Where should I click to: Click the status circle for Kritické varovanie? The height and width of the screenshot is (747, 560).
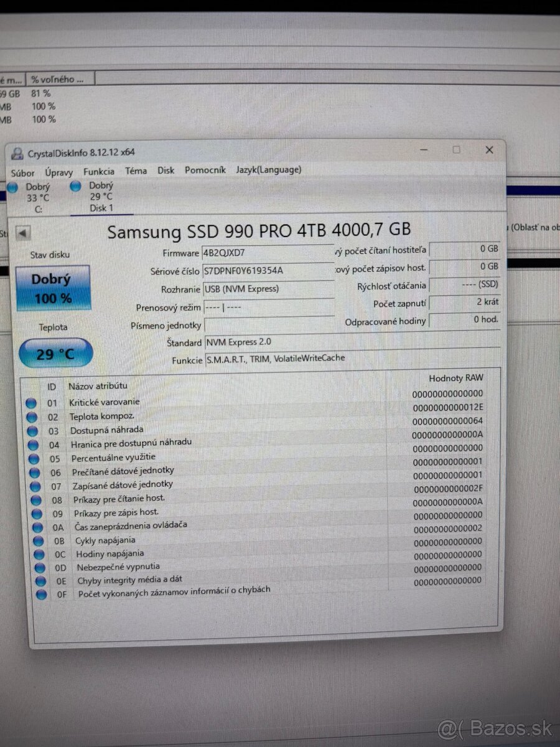click(30, 403)
